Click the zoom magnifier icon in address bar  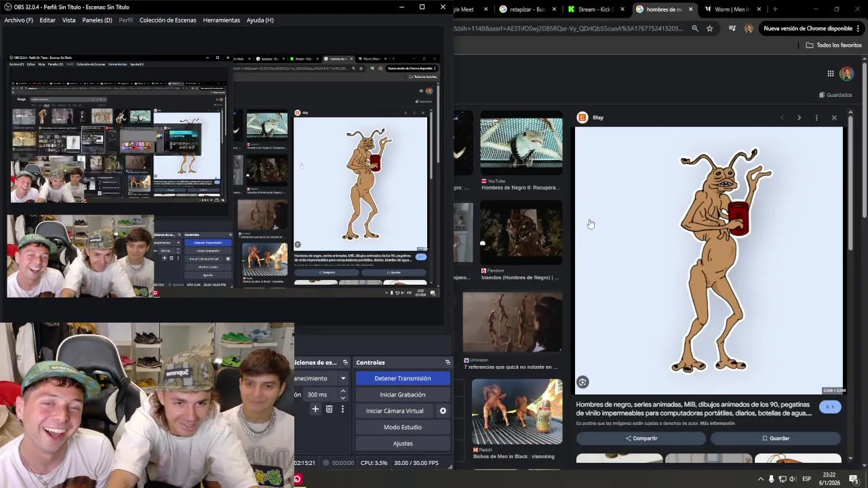[695, 28]
